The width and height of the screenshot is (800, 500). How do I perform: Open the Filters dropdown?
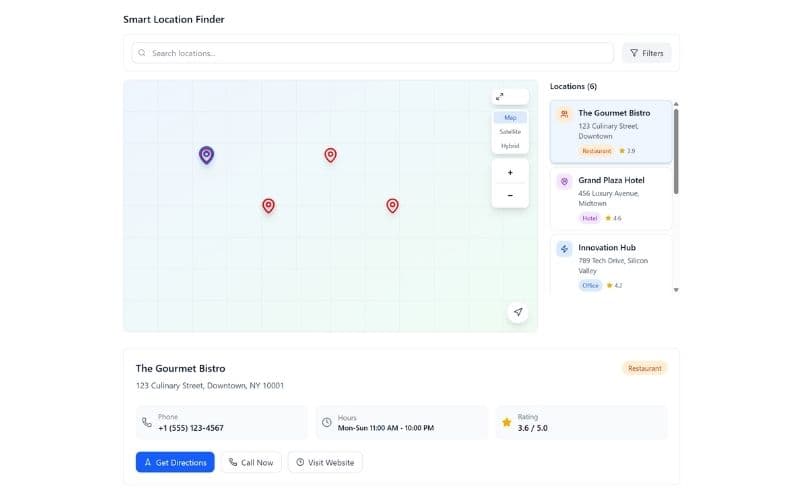tap(646, 53)
